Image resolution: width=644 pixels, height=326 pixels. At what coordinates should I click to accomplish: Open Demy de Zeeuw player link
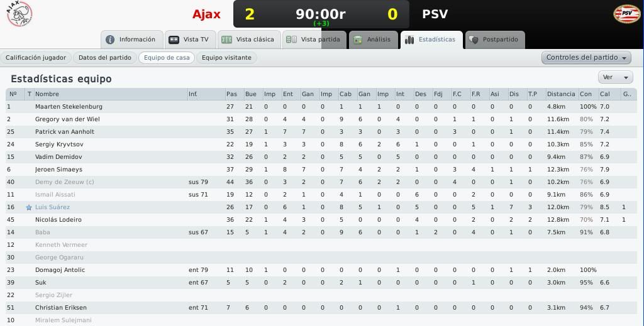[x=65, y=182]
